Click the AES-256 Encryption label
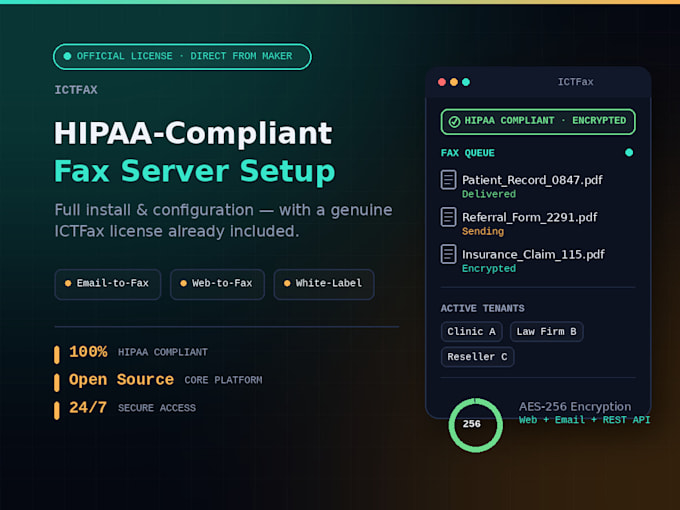 (575, 407)
